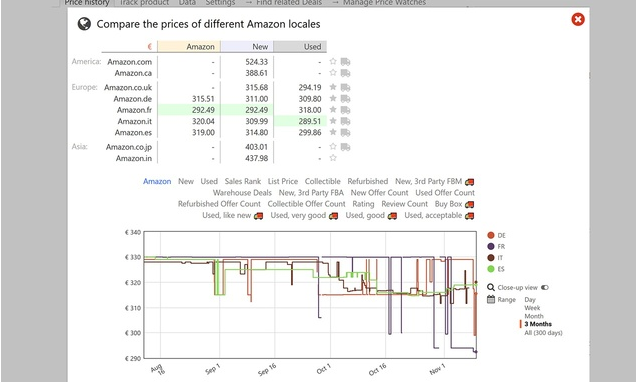Image resolution: width=636 pixels, height=382 pixels.
Task: Click the truck icon for Amazon.co.jp
Action: click(345, 147)
